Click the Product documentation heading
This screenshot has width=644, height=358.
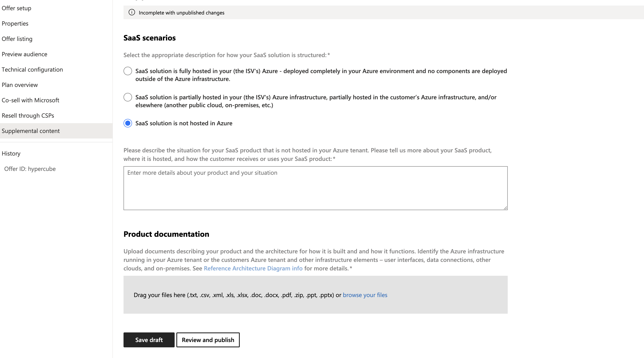[x=166, y=234]
